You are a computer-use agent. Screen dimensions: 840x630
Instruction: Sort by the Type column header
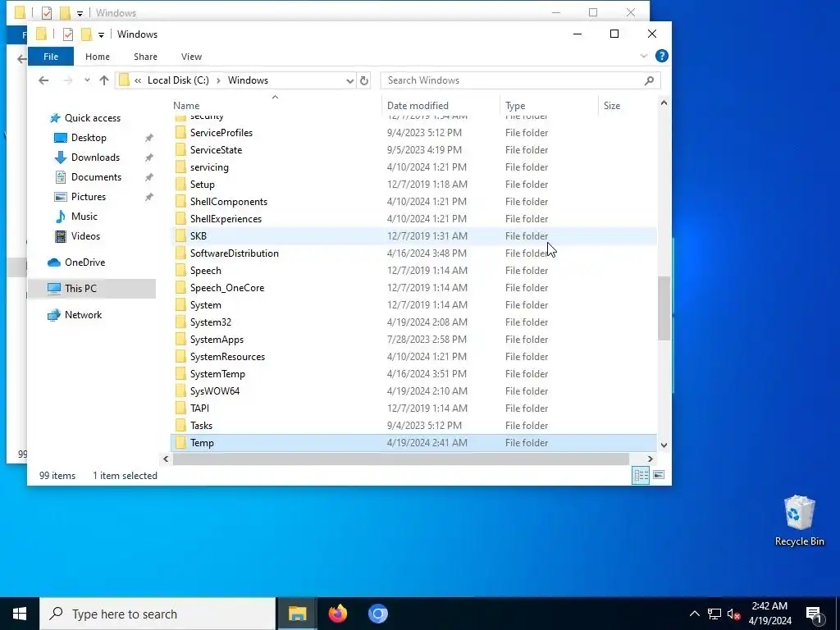click(549, 106)
